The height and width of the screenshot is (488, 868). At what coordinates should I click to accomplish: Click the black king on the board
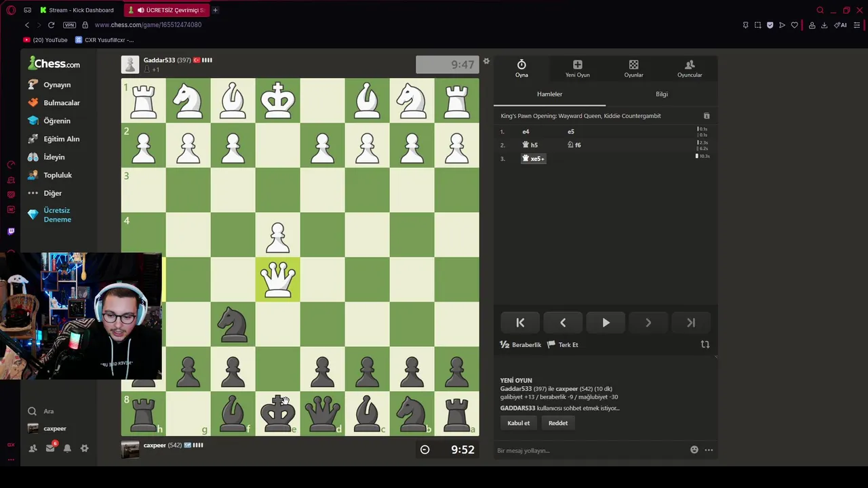(278, 413)
